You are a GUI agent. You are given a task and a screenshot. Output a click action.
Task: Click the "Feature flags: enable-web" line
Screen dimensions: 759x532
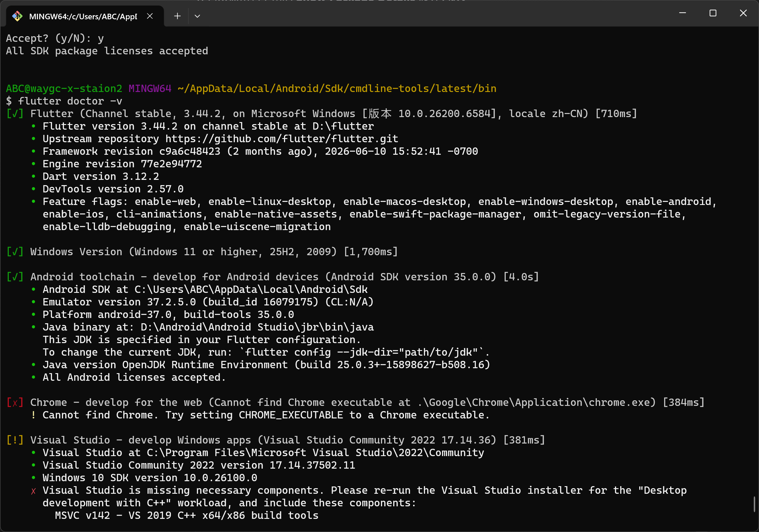(x=379, y=201)
